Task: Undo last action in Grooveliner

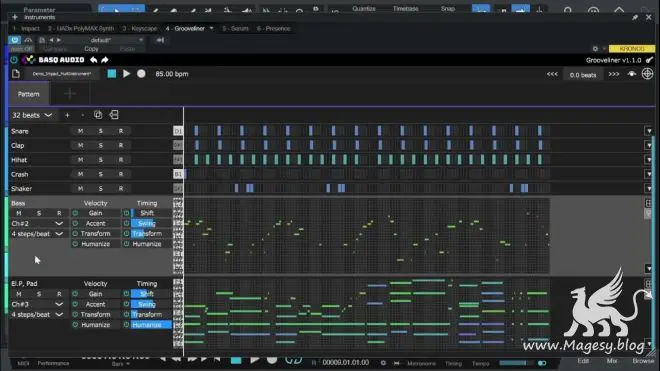Action: click(93, 60)
